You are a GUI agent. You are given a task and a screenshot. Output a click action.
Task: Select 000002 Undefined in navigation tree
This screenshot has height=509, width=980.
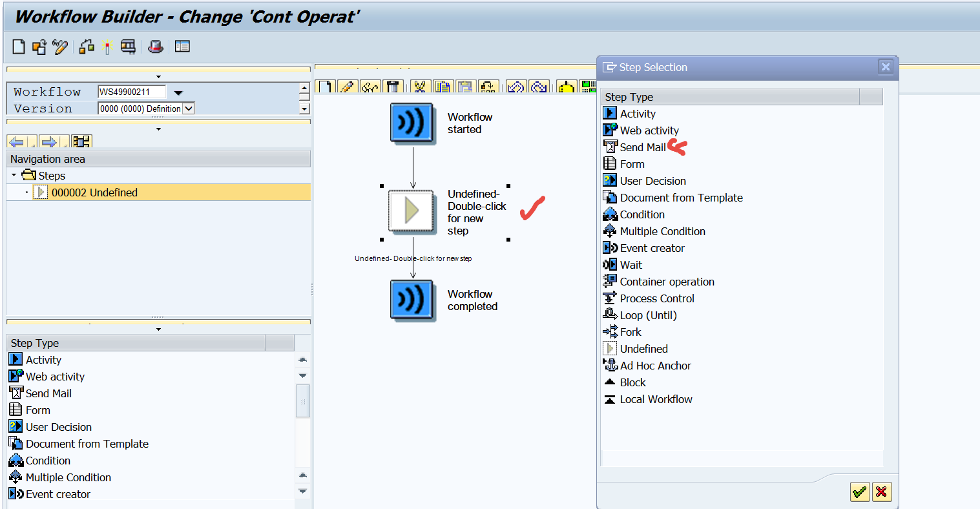click(94, 192)
